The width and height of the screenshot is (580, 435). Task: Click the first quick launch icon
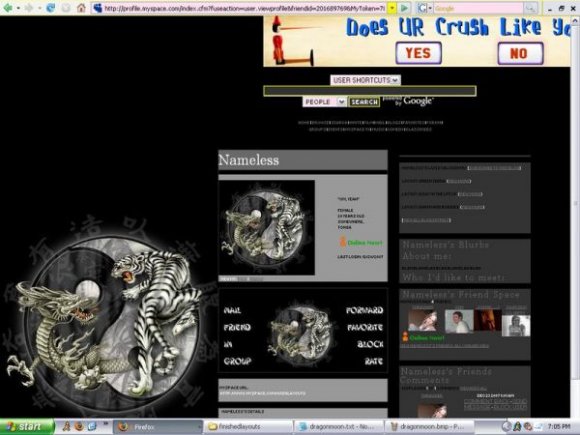pos(66,426)
